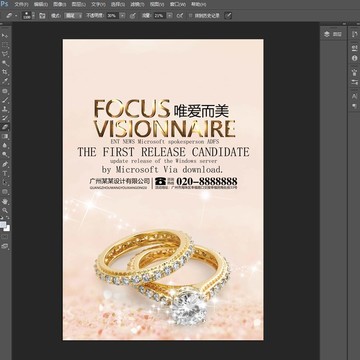This screenshot has width=360, height=360.
Task: Select the Crop tool
Action: click(5, 72)
